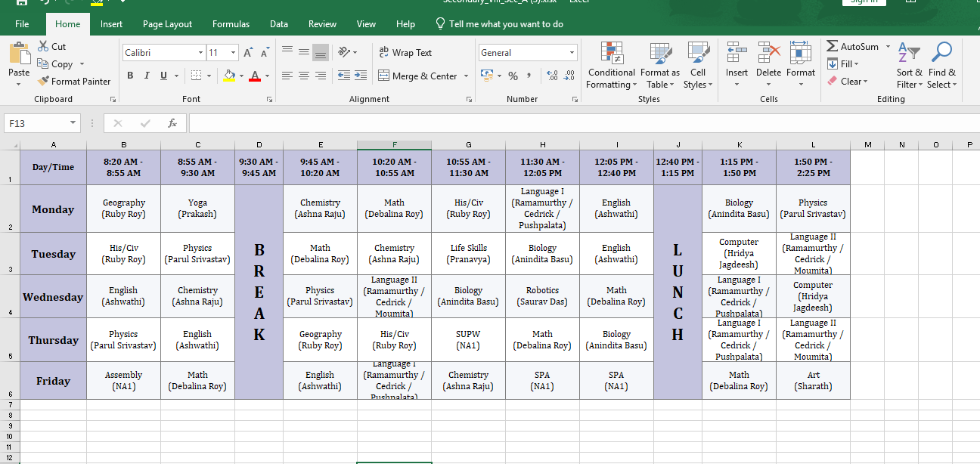
Task: Open the text orientation tool
Action: (x=344, y=52)
